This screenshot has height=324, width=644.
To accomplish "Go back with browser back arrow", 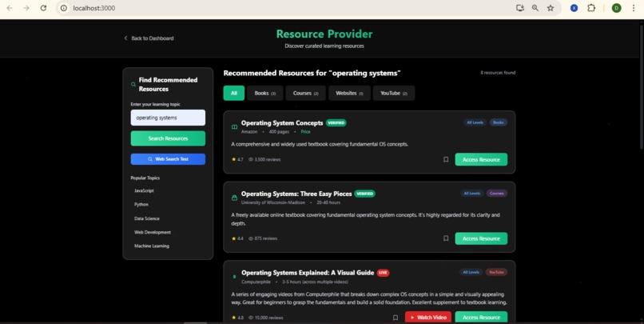I will [10, 8].
